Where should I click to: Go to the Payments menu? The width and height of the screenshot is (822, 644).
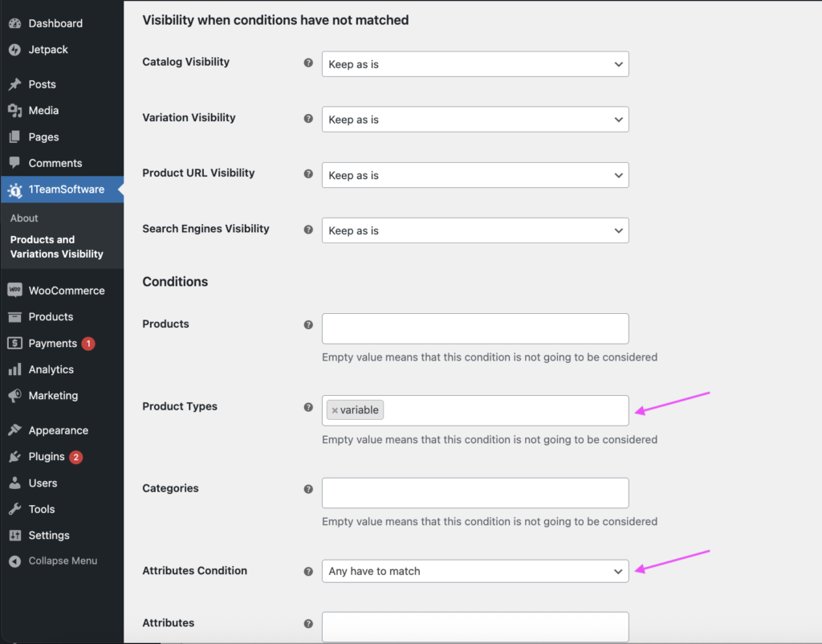[x=52, y=344]
